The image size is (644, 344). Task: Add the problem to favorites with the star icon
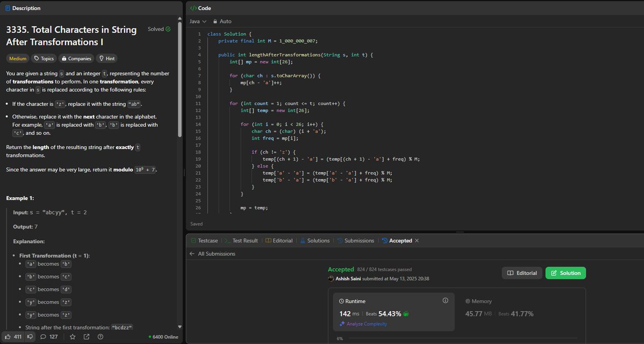pos(72,337)
